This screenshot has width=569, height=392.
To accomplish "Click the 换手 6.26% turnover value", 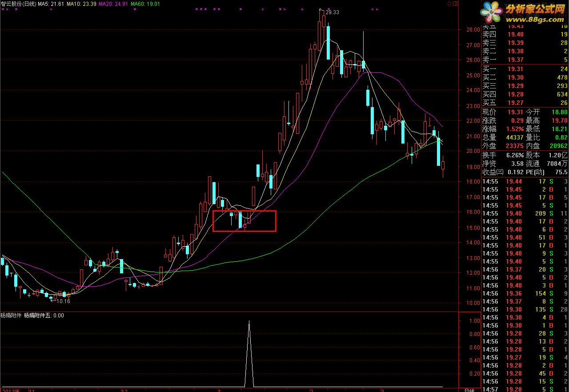I will pos(515,155).
